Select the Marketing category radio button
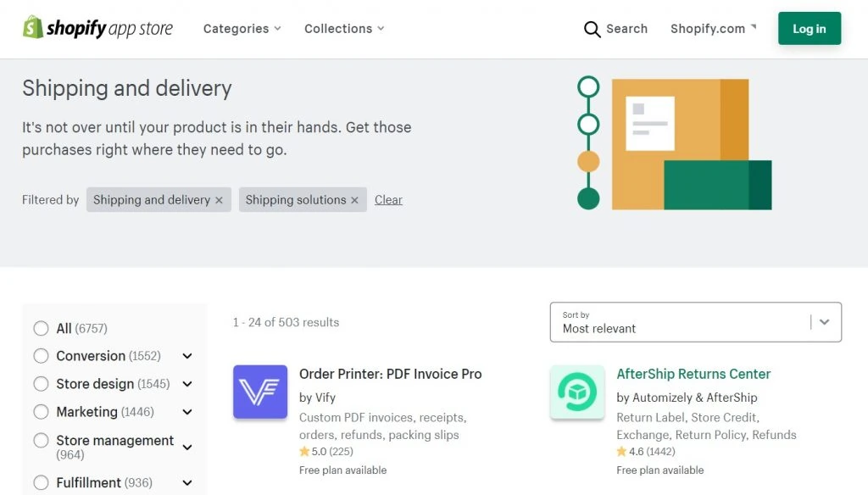Image resolution: width=868 pixels, height=495 pixels. tap(40, 412)
